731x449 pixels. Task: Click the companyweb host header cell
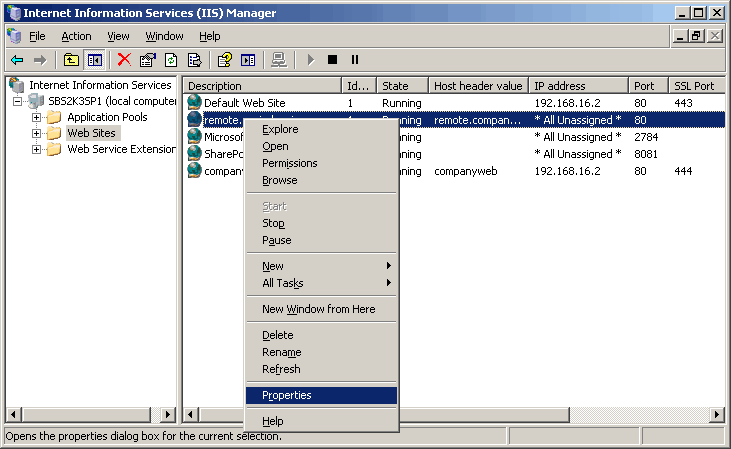466,171
